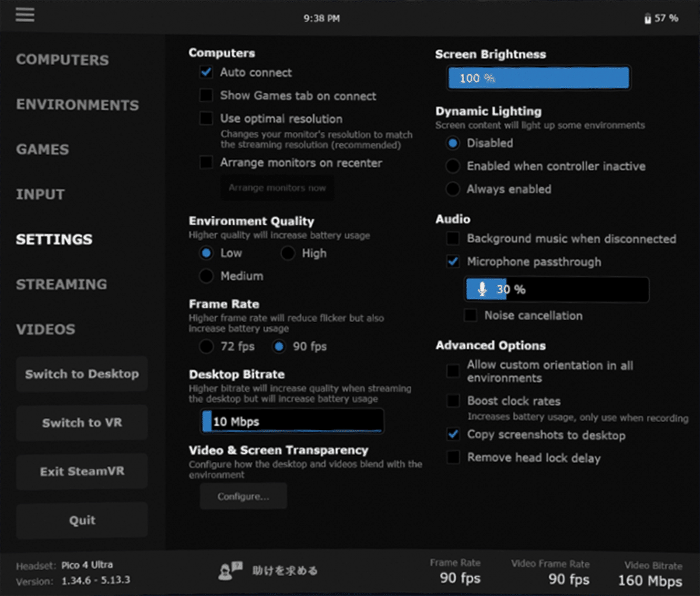This screenshot has height=596, width=700.
Task: Adjust the Screen Brightness slider
Action: click(538, 78)
